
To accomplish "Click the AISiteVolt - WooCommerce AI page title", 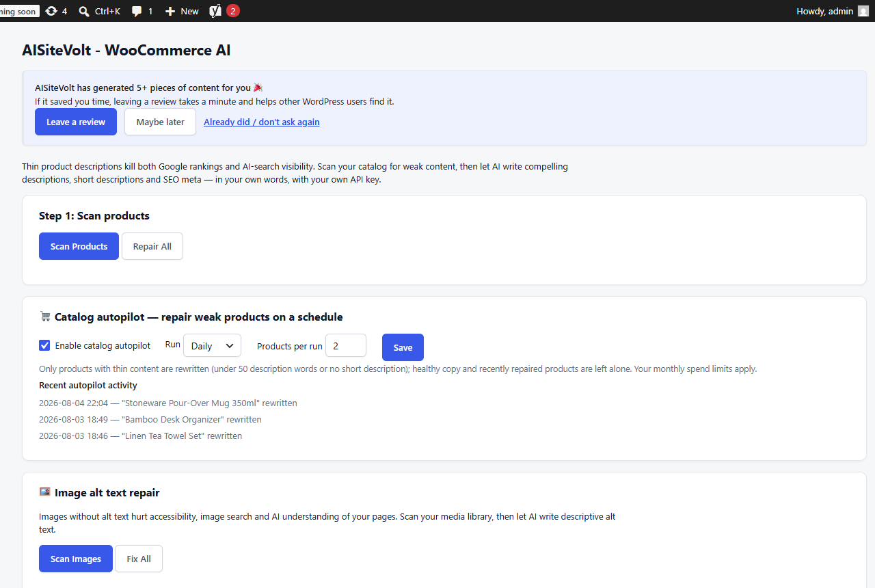I will tap(126, 50).
